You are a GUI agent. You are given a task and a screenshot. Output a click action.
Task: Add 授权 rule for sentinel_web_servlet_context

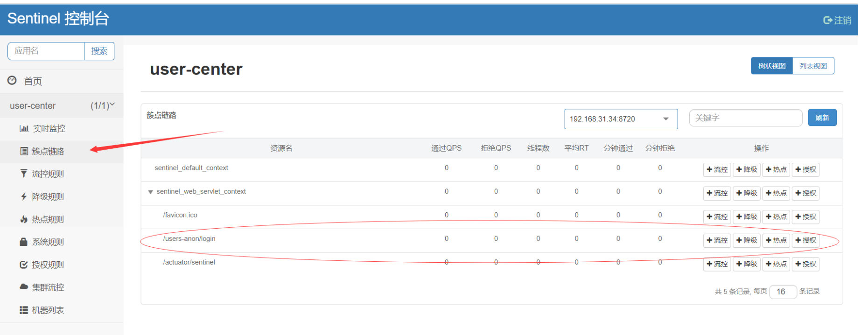pos(805,193)
